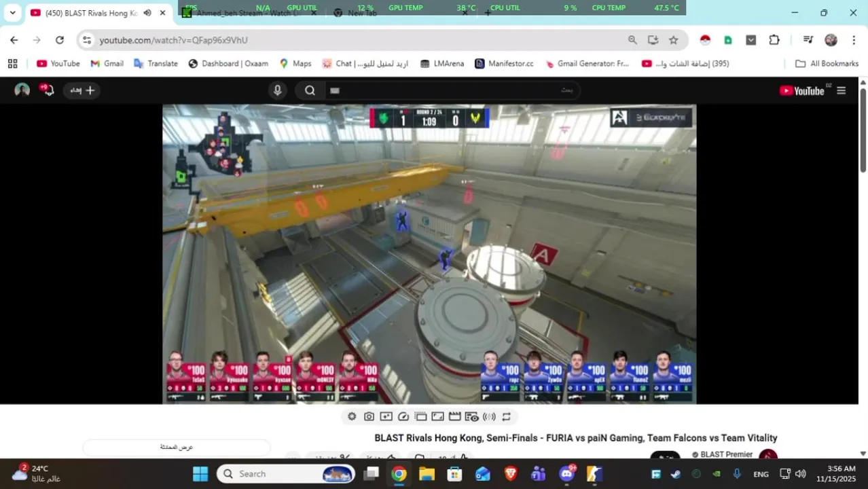Switch to the Ahmed_beh Stream tab
Screen dimensions: 868x489
pos(248,13)
